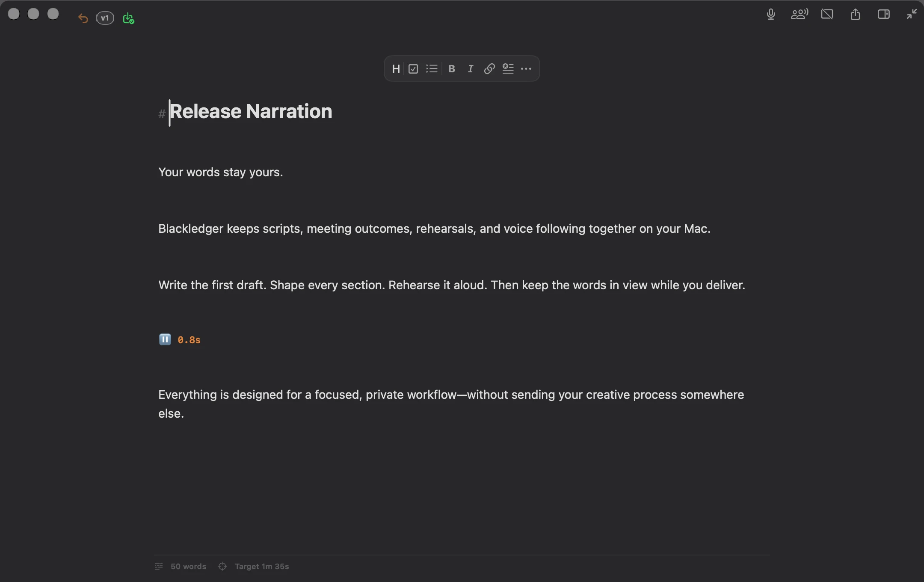Click the paragraph starting "Blackledger keeps scripts"
Viewport: 924px width, 582px height.
[434, 229]
